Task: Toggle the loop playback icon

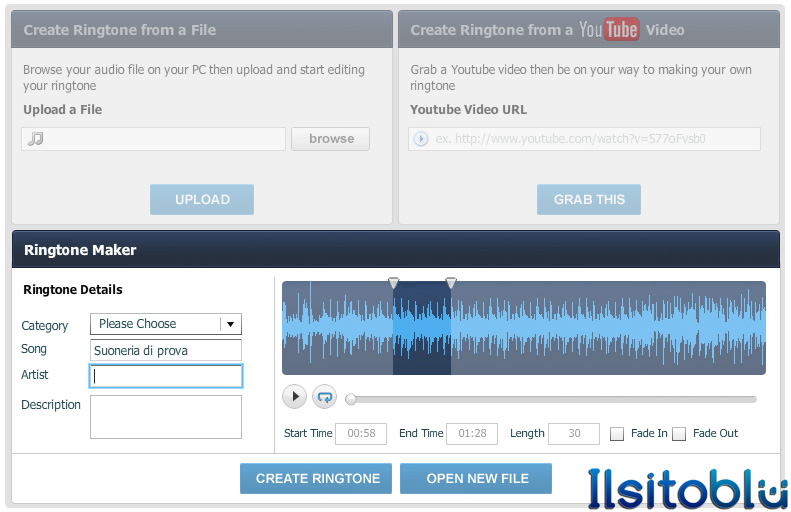Action: pyautogui.click(x=324, y=396)
